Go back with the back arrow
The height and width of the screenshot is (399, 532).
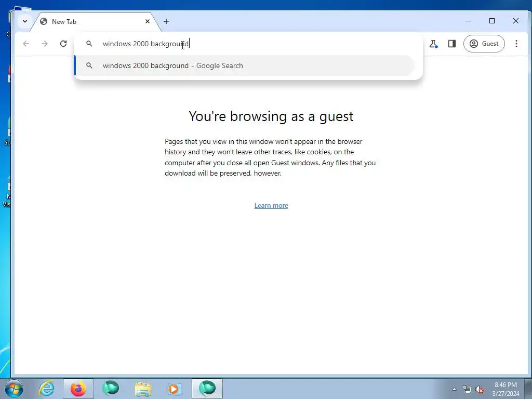click(26, 44)
